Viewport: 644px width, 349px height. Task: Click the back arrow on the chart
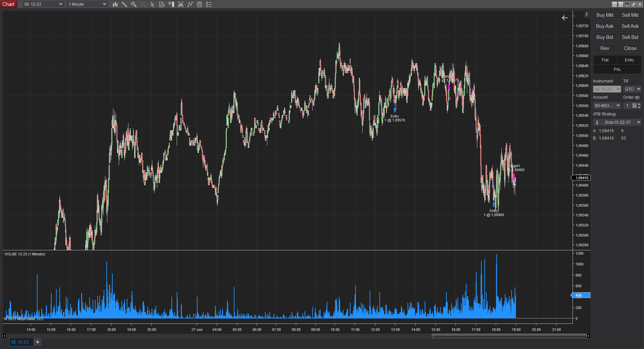click(x=565, y=18)
